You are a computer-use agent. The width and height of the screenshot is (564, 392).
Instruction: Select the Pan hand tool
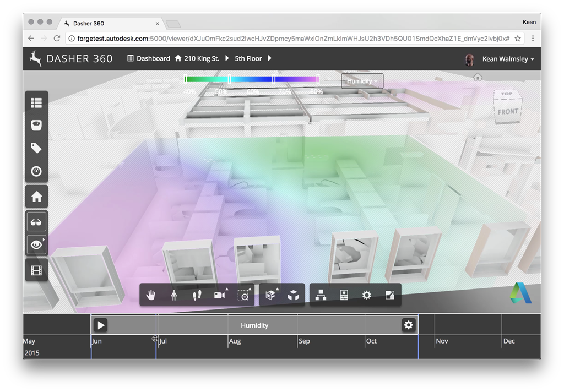tap(151, 296)
